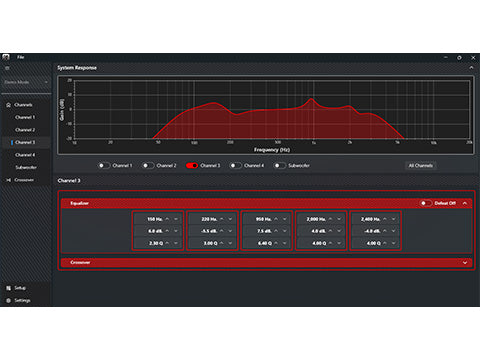Open the File menu
The width and height of the screenshot is (480, 360).
(21, 57)
